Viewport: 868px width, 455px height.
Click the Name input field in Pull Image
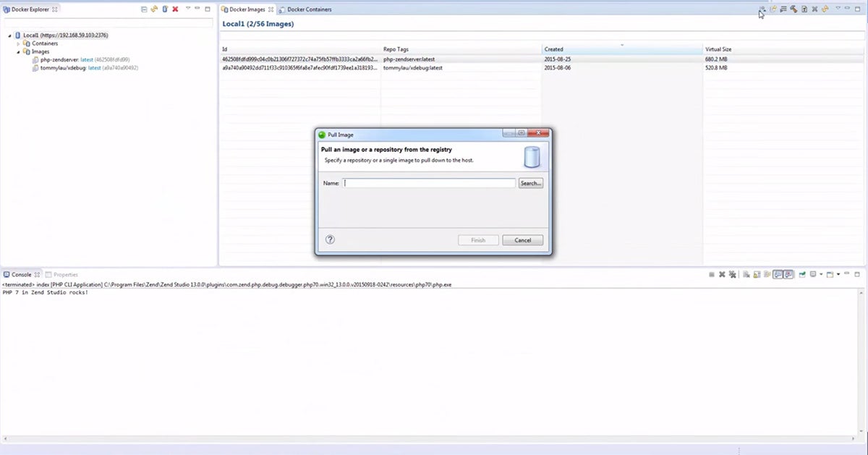429,183
